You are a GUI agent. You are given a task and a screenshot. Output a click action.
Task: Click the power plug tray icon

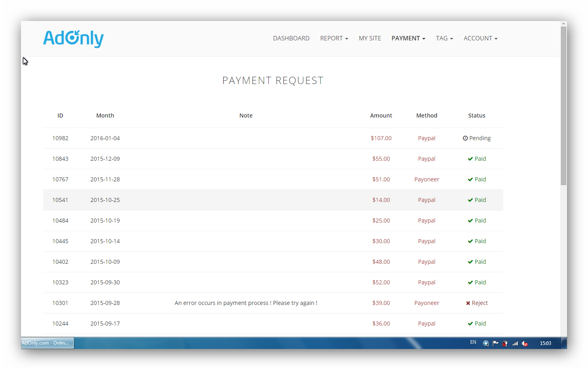(505, 343)
